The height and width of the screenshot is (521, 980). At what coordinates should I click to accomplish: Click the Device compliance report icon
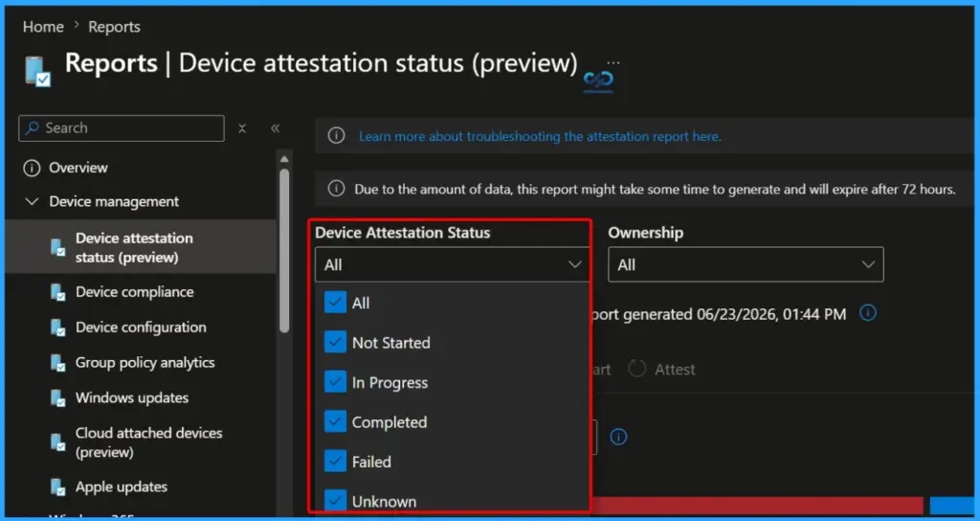click(57, 292)
